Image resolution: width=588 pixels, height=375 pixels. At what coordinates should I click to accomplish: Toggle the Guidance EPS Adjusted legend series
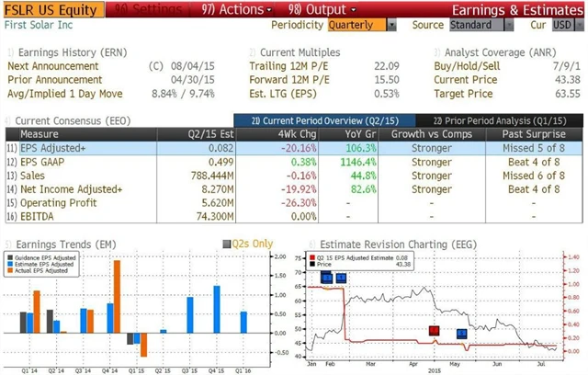point(10,258)
